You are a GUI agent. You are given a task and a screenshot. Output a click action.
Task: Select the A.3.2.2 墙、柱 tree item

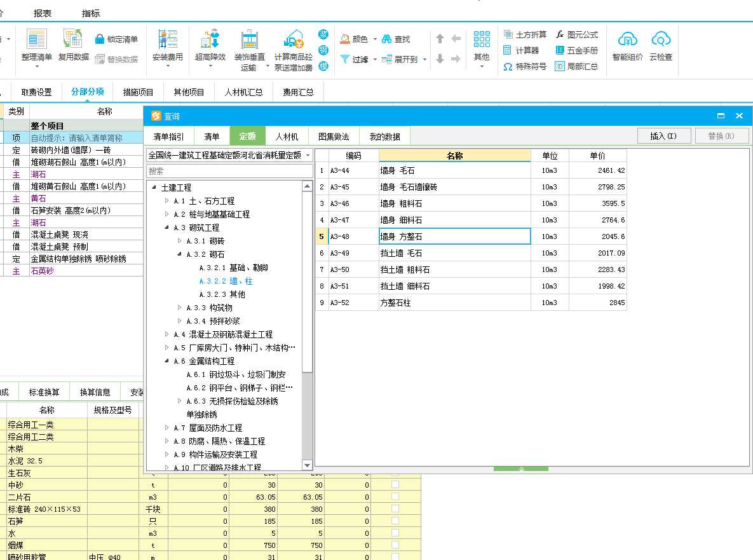point(226,281)
